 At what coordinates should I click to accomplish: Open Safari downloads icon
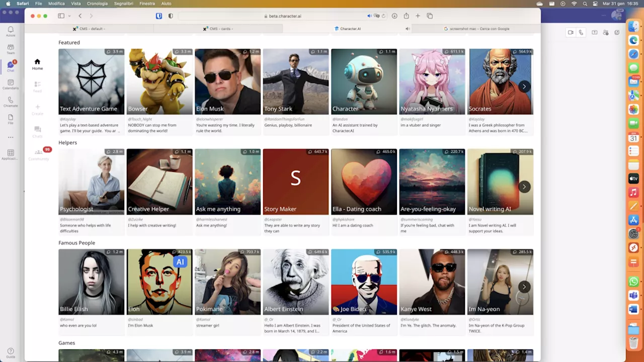394,16
